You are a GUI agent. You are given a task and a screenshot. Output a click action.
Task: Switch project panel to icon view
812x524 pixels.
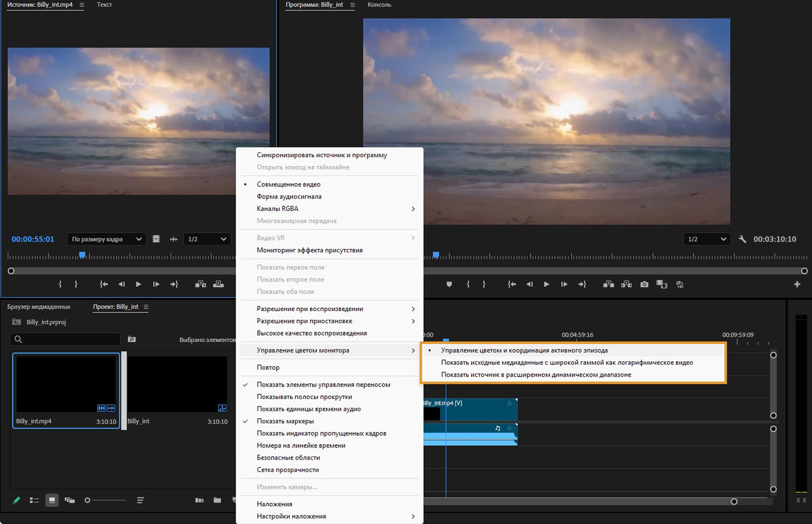tap(52, 500)
